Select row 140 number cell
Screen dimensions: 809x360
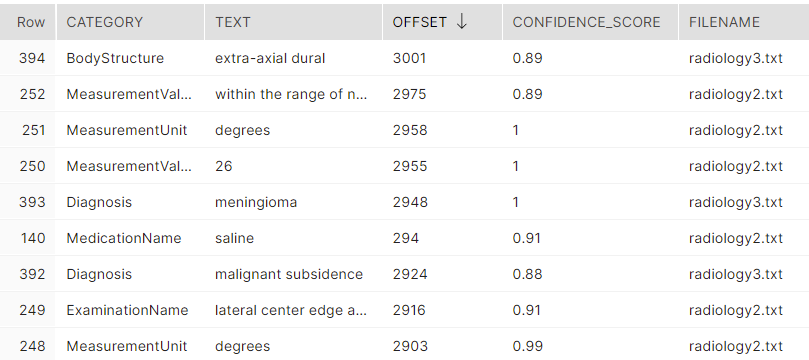(33, 238)
